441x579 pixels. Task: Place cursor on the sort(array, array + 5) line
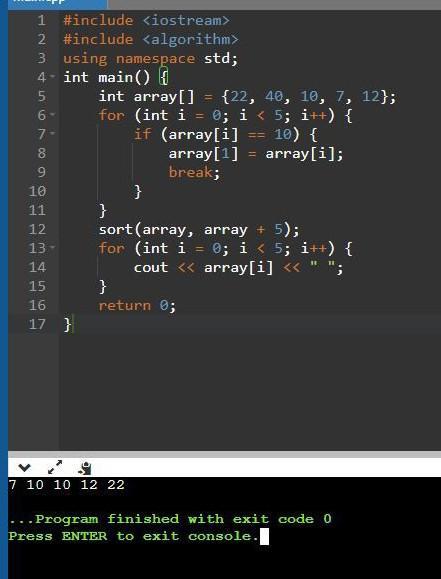[199, 230]
